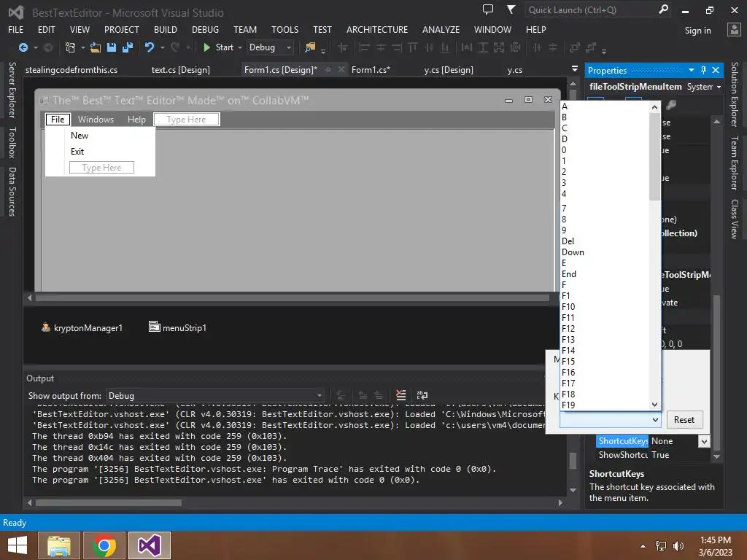Select F12 in the key list
747x560 pixels.
568,329
